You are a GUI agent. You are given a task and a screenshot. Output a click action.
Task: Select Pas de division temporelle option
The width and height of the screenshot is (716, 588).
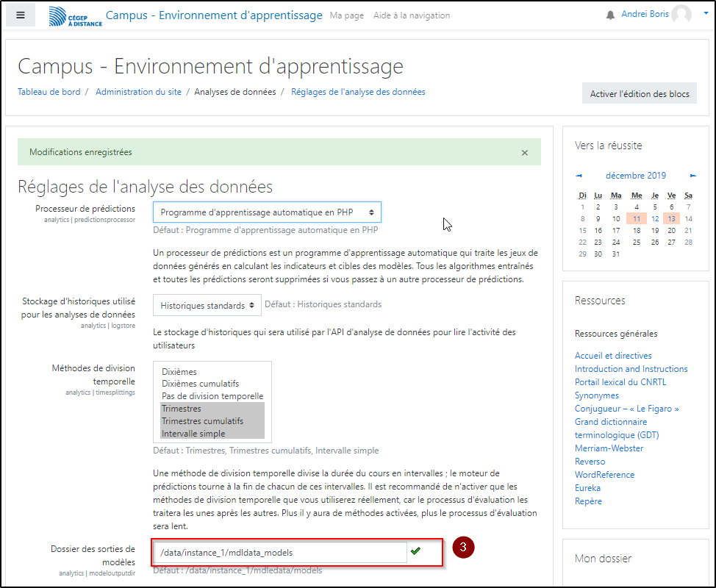point(212,396)
